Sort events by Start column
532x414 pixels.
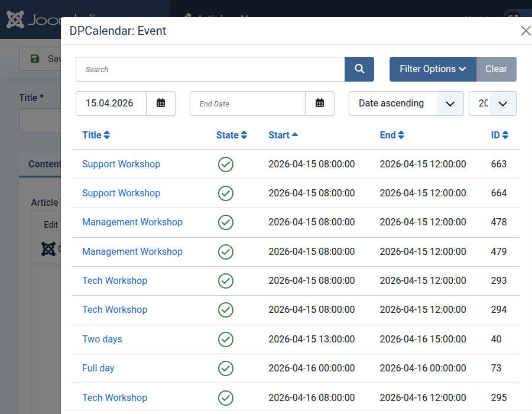point(283,135)
